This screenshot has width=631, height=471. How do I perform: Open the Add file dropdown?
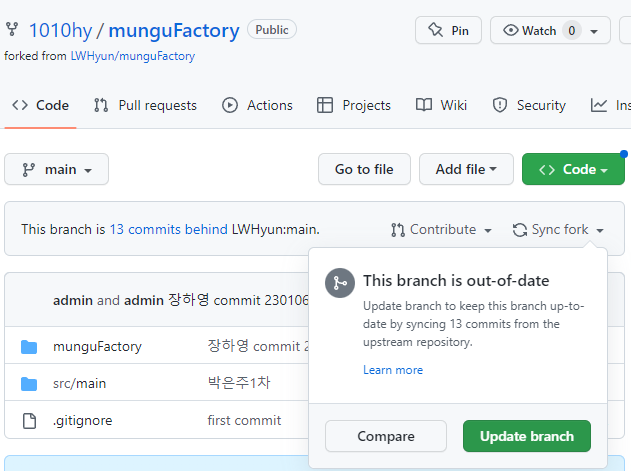466,169
